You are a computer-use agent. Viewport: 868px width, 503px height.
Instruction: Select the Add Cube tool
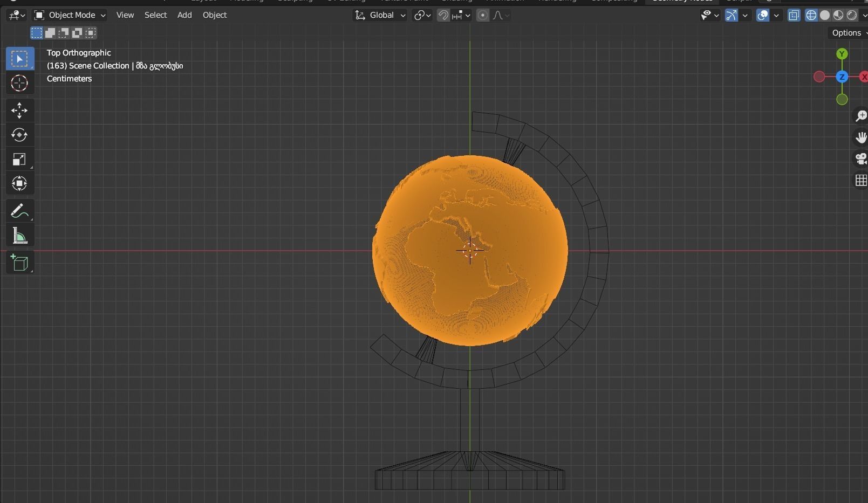(x=19, y=263)
